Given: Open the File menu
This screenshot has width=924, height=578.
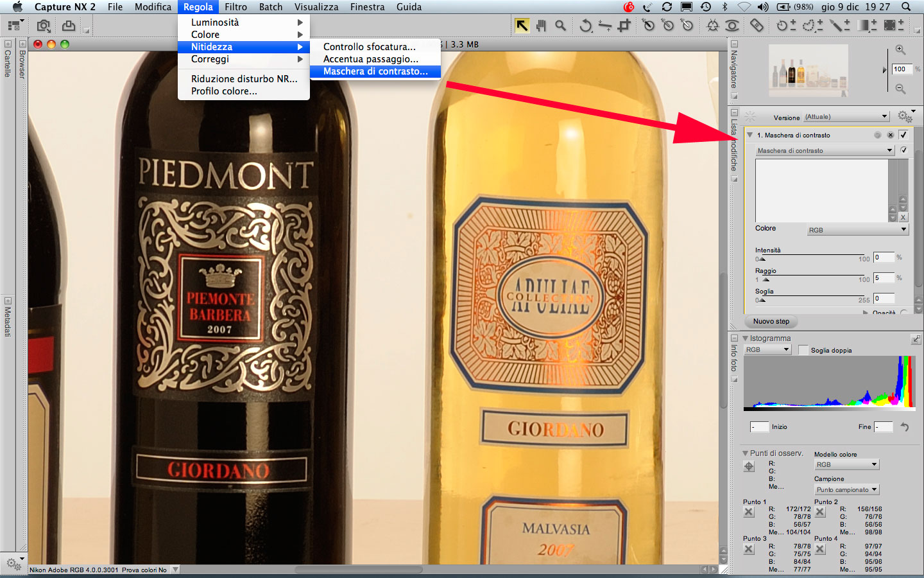Looking at the screenshot, I should (116, 7).
